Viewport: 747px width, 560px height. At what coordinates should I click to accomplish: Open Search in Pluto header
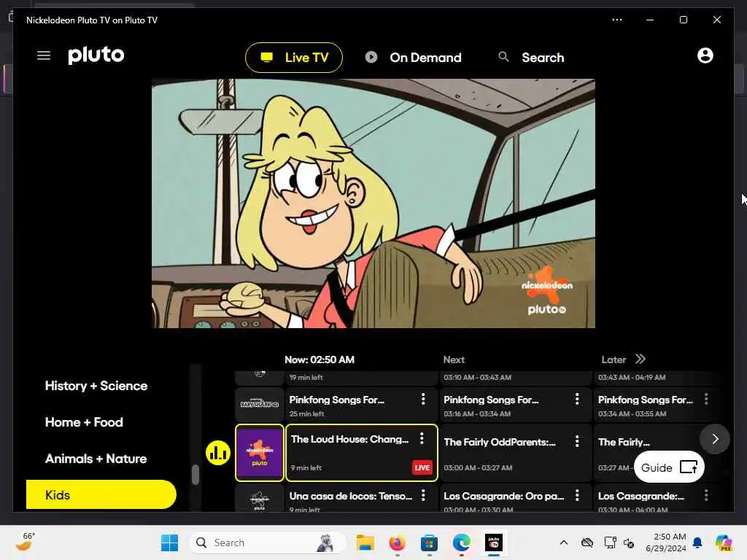(x=531, y=58)
